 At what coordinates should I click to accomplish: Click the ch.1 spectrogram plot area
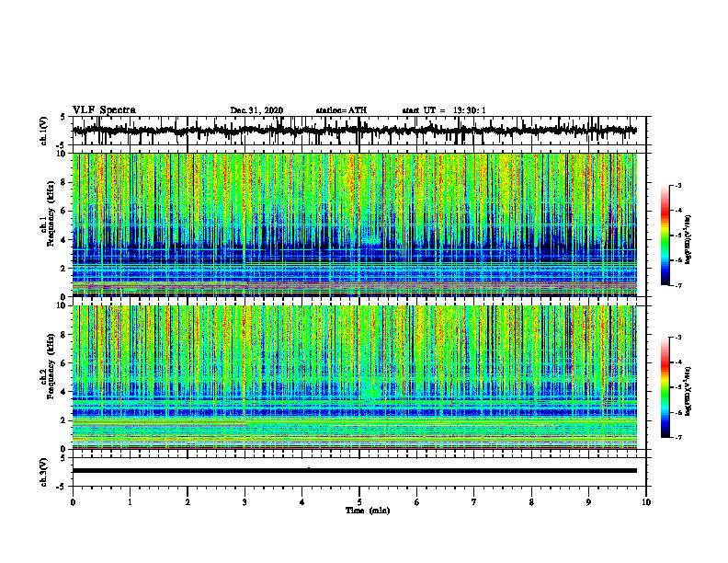(354, 224)
